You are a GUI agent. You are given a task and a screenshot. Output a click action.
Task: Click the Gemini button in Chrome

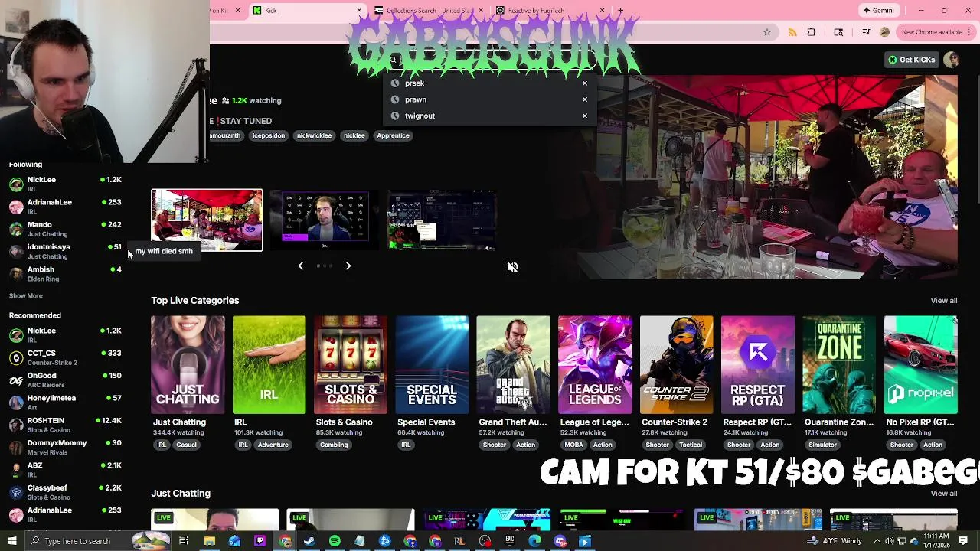pyautogui.click(x=878, y=10)
